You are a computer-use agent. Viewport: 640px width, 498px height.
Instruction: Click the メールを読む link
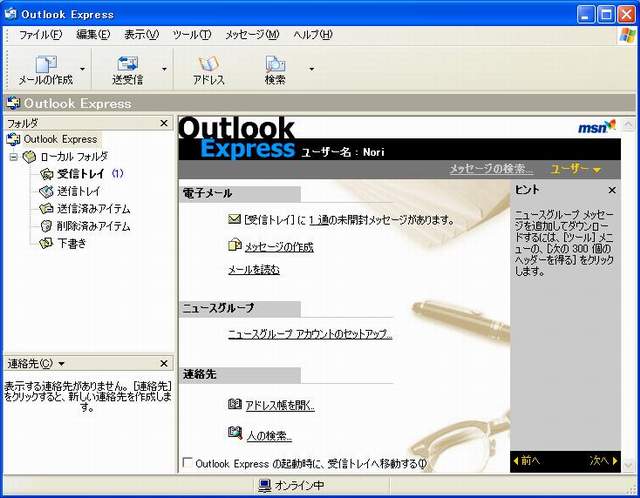[254, 269]
